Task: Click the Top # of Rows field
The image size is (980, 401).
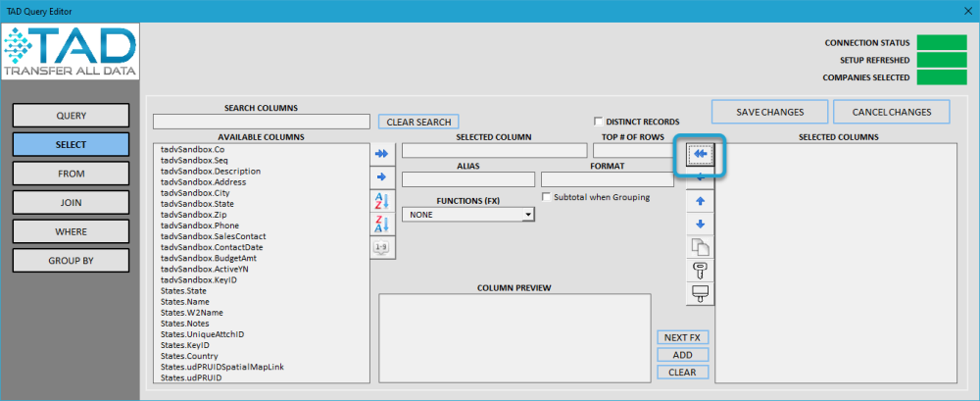Action: 633,151
